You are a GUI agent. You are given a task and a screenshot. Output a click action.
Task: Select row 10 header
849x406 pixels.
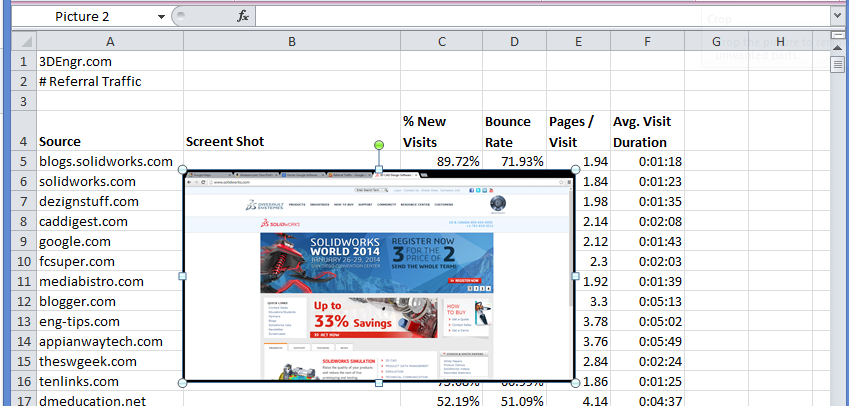[24, 261]
